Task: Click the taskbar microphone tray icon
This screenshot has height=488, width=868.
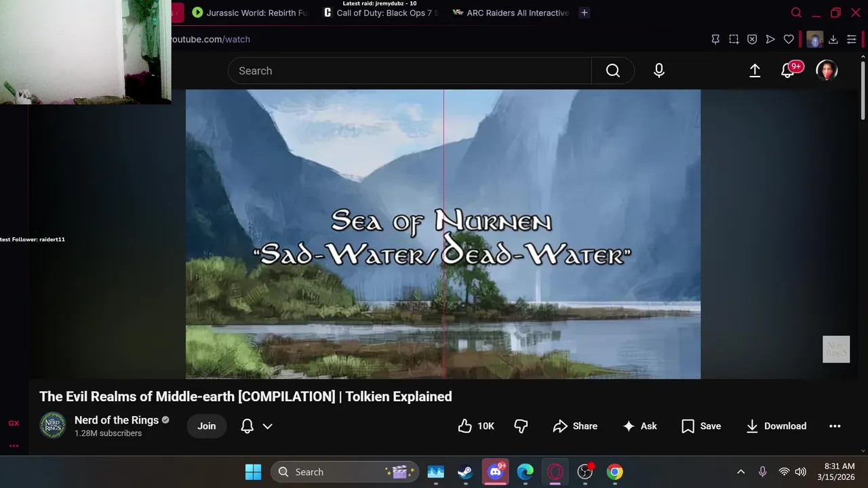Action: (x=763, y=472)
